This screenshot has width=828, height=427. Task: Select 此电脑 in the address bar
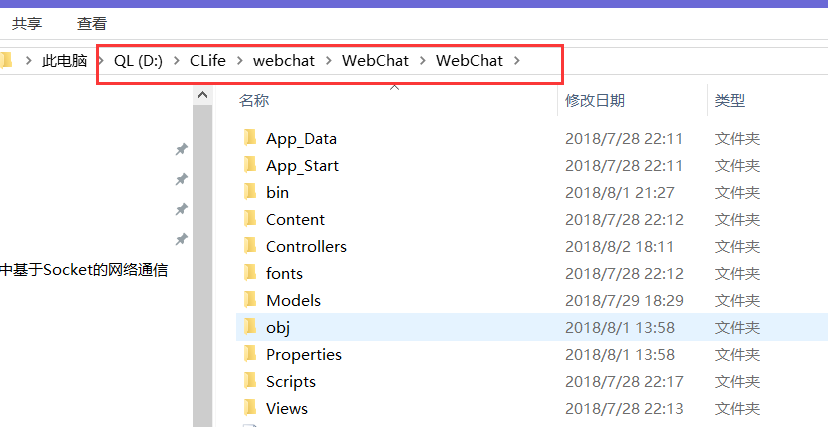click(x=64, y=61)
